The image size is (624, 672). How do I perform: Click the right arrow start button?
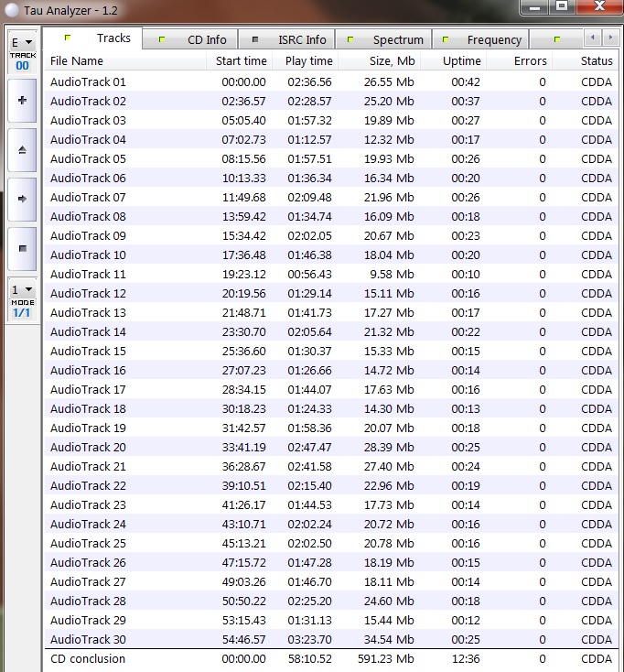pyautogui.click(x=22, y=198)
